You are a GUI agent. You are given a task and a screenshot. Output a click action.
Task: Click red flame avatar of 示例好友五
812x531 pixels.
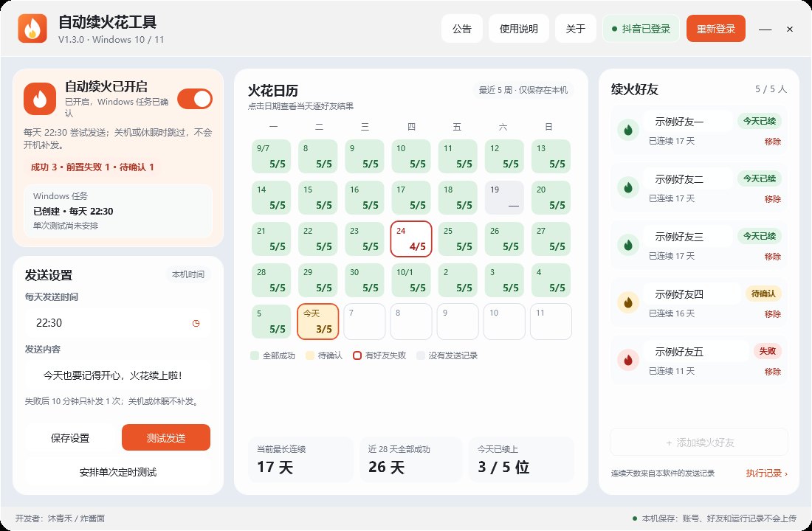pos(628,359)
